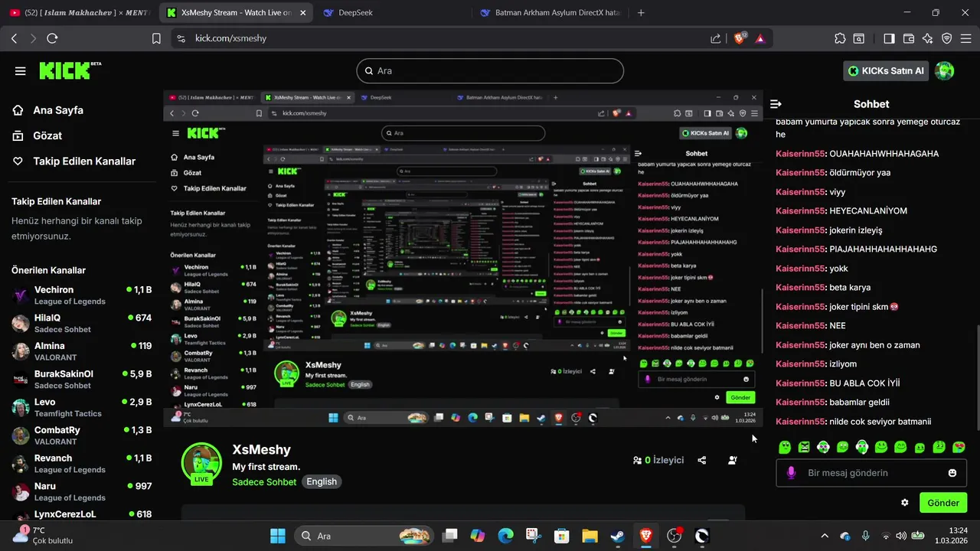This screenshot has height=551, width=980.
Task: Click the browser share page icon
Action: point(715,38)
